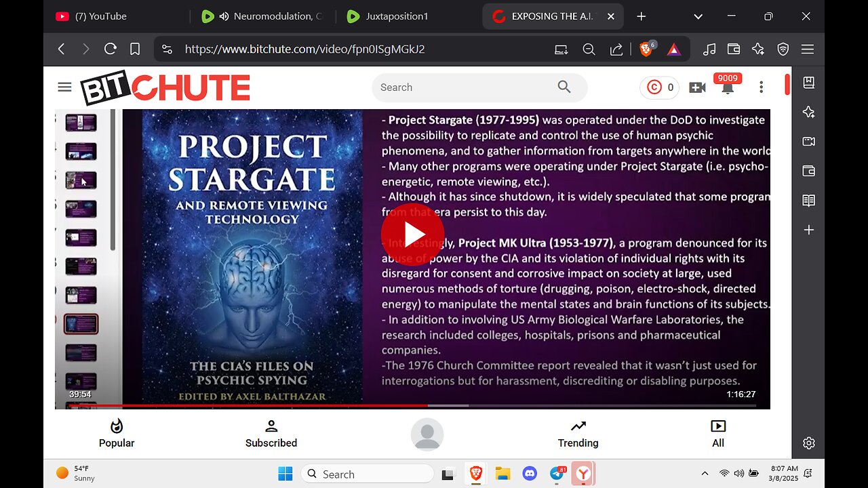Viewport: 868px width, 488px height.
Task: Switch to the Juxtaposition1 tab
Action: point(407,16)
